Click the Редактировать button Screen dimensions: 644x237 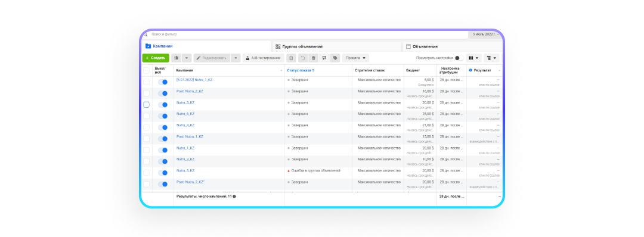point(212,58)
